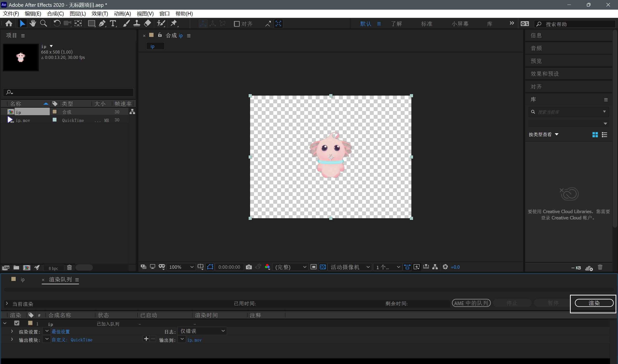Expand the 当前渲染 section
The height and width of the screenshot is (364, 618).
tap(7, 304)
